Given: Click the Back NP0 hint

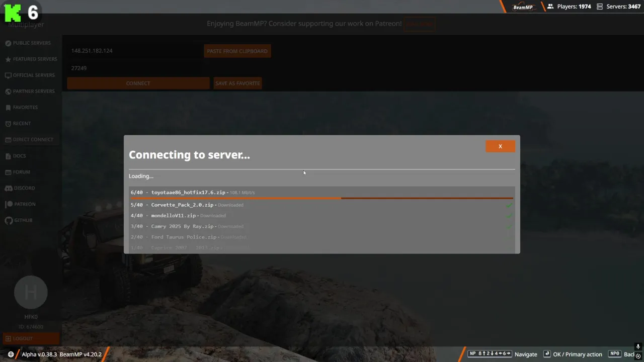Looking at the screenshot, I should (x=622, y=354).
